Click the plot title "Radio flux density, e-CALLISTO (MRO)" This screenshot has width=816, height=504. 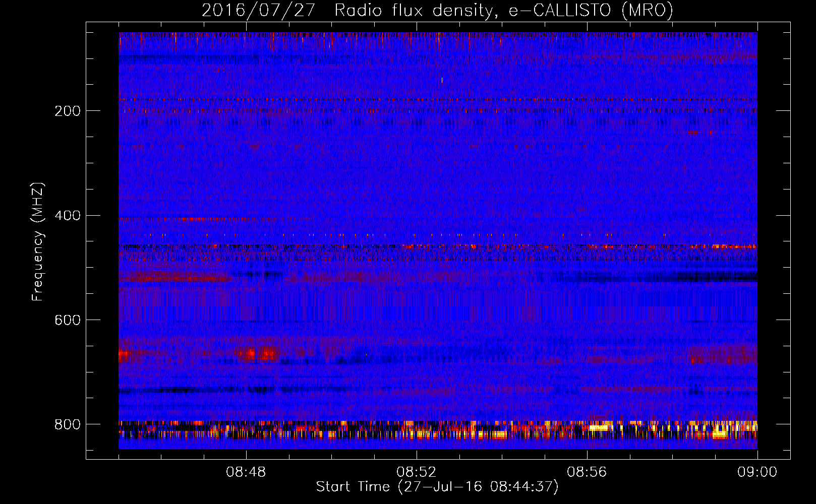point(504,11)
